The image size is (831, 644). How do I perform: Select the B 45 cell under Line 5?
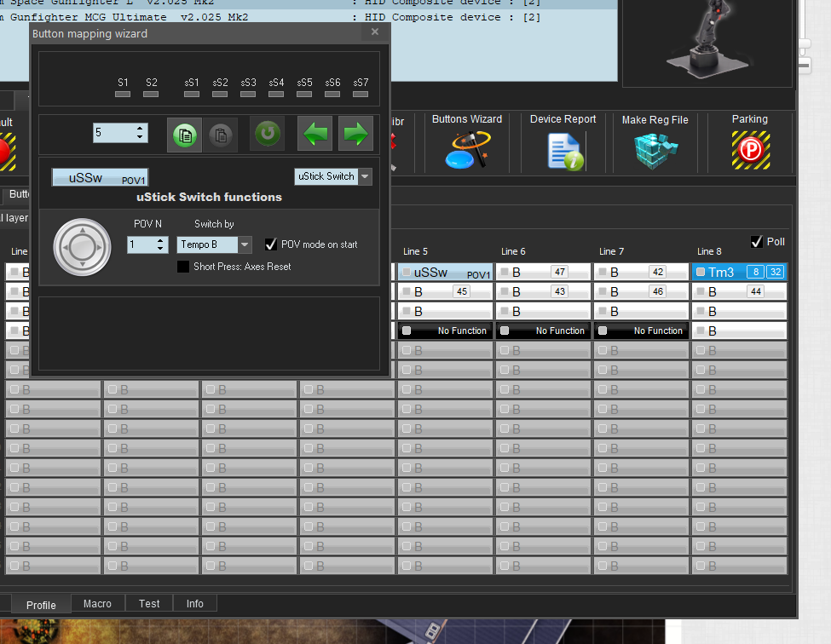tap(445, 292)
